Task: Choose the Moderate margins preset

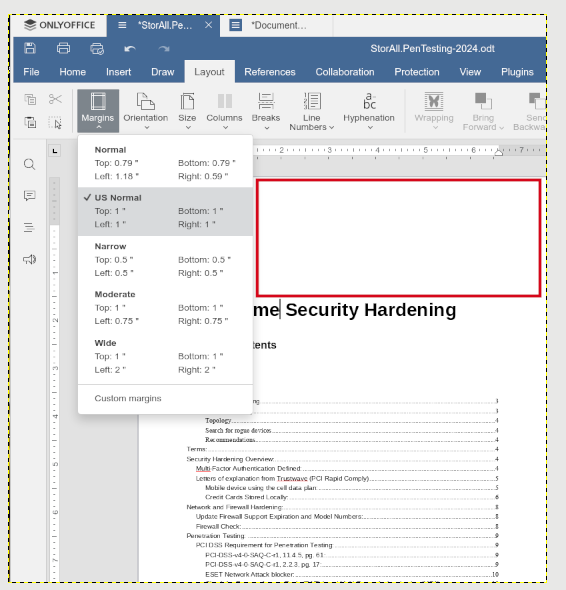Action: (x=165, y=308)
